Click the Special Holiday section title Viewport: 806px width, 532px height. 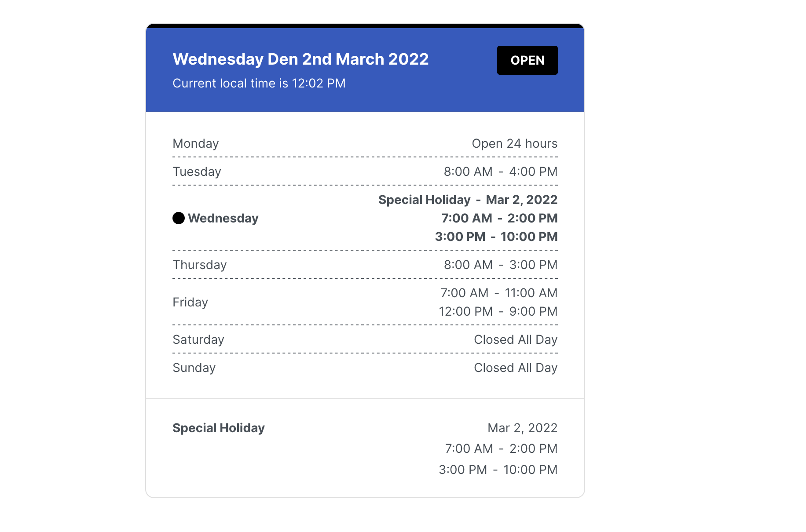(x=219, y=428)
